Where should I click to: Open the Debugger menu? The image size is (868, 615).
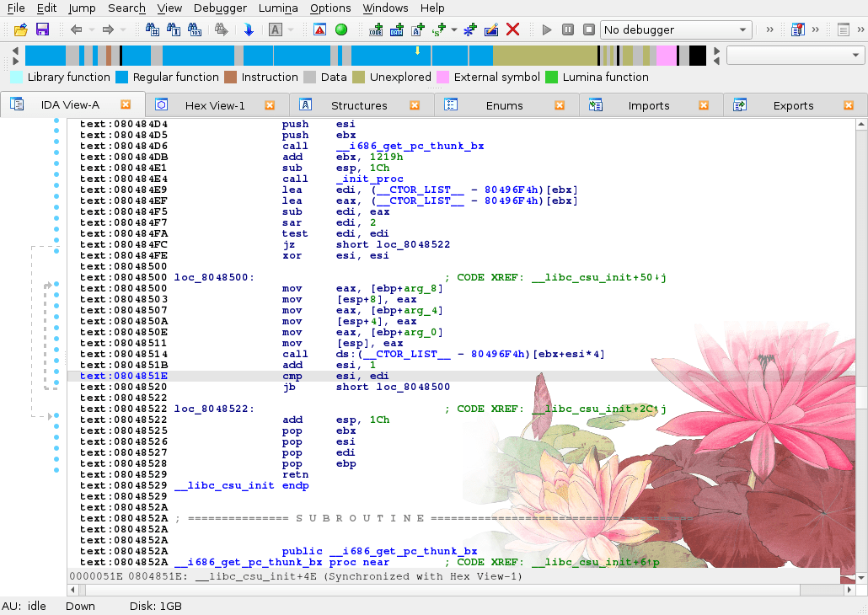[x=219, y=8]
